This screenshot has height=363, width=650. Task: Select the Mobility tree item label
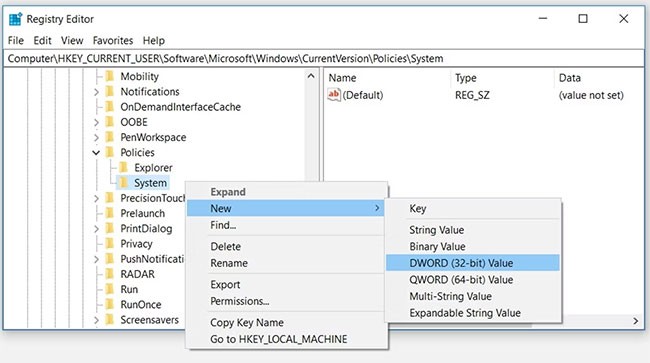[140, 77]
